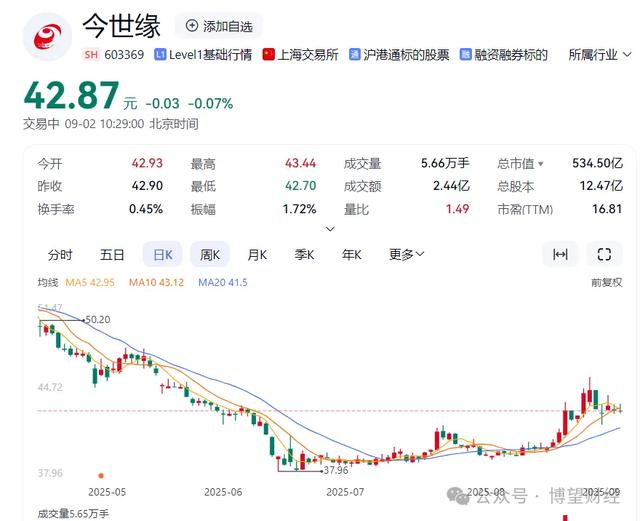Click the L1 Level1基础行情 badge icon
This screenshot has height=521, width=640.
click(160, 55)
